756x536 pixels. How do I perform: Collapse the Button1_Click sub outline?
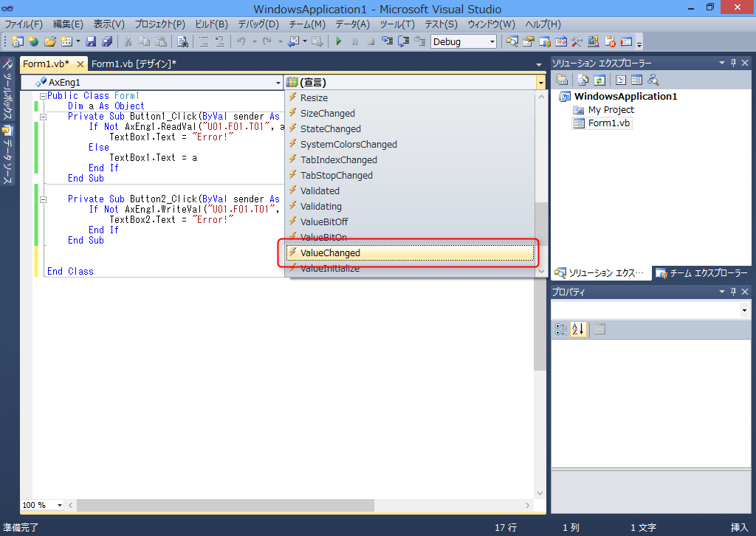(43, 117)
